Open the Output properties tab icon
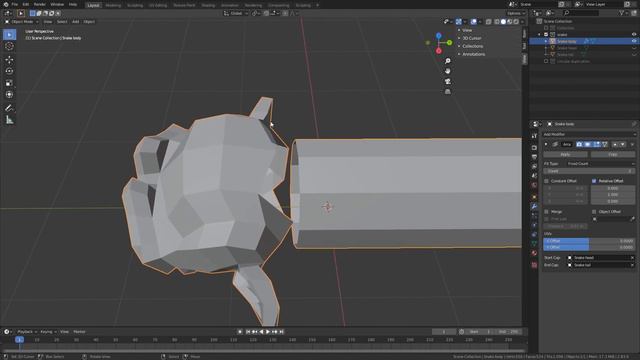 click(534, 157)
